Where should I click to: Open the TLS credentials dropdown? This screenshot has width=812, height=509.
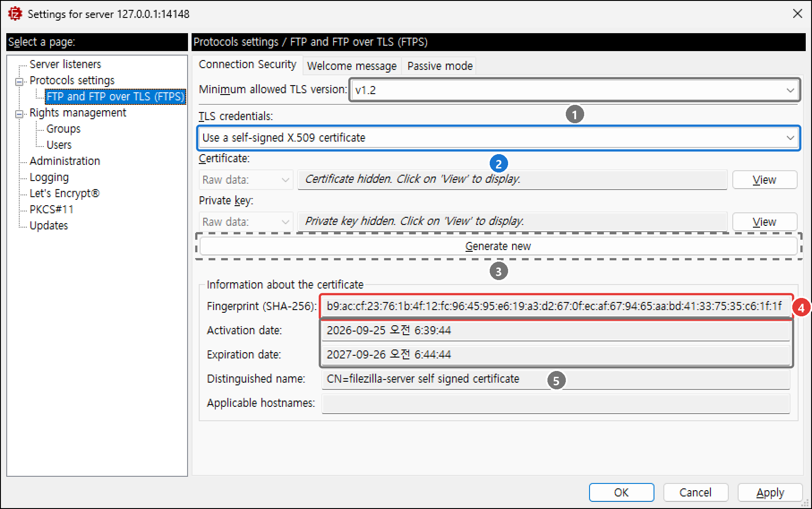[x=499, y=138]
